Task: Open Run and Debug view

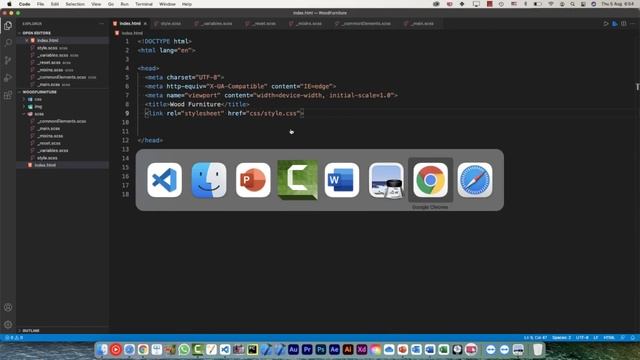Action: click(x=8, y=78)
